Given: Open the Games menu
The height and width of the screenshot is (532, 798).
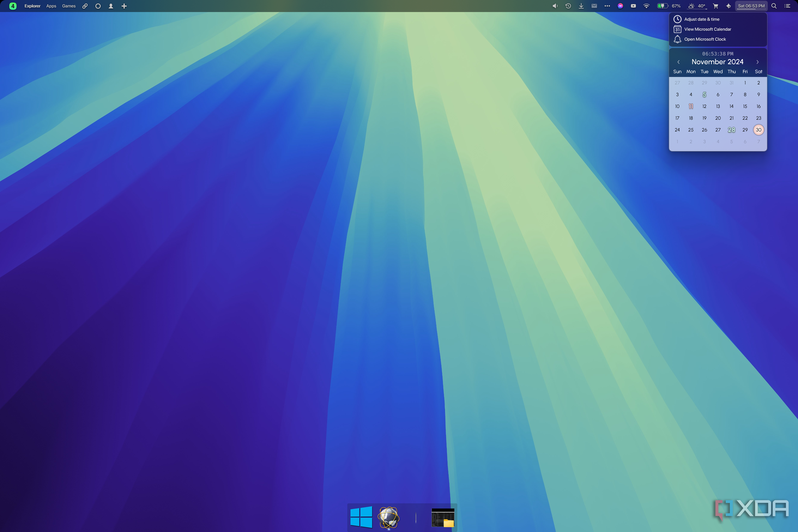Looking at the screenshot, I should coord(69,6).
